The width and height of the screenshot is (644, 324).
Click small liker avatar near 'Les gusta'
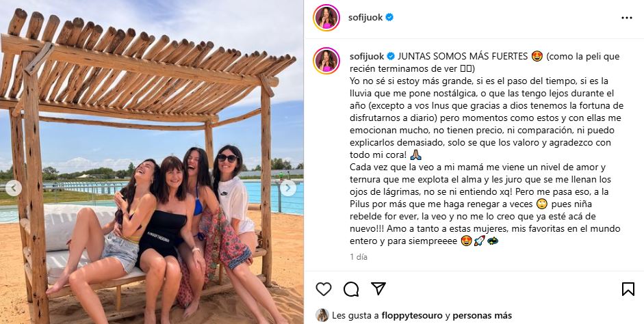coord(322,315)
